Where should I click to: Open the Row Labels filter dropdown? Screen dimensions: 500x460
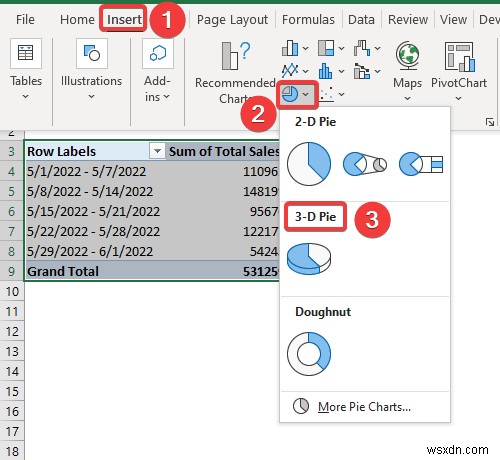point(157,151)
